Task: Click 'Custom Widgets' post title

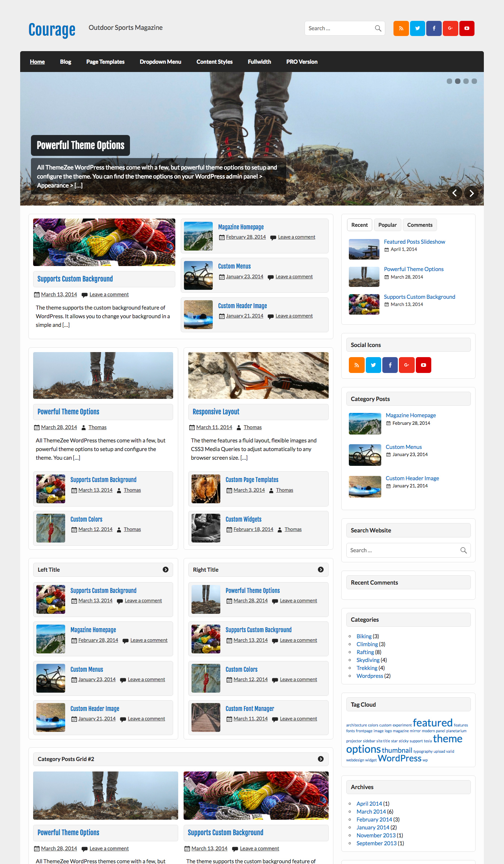Action: tap(243, 519)
